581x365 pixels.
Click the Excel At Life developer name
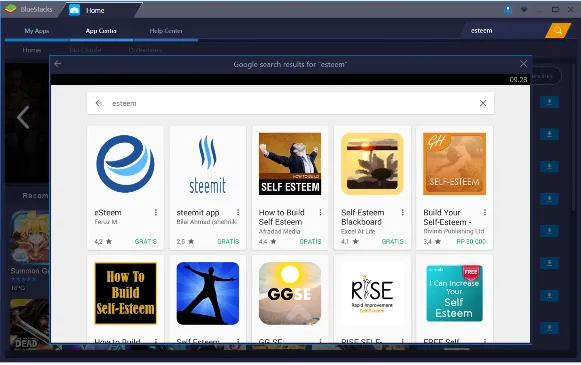(358, 231)
